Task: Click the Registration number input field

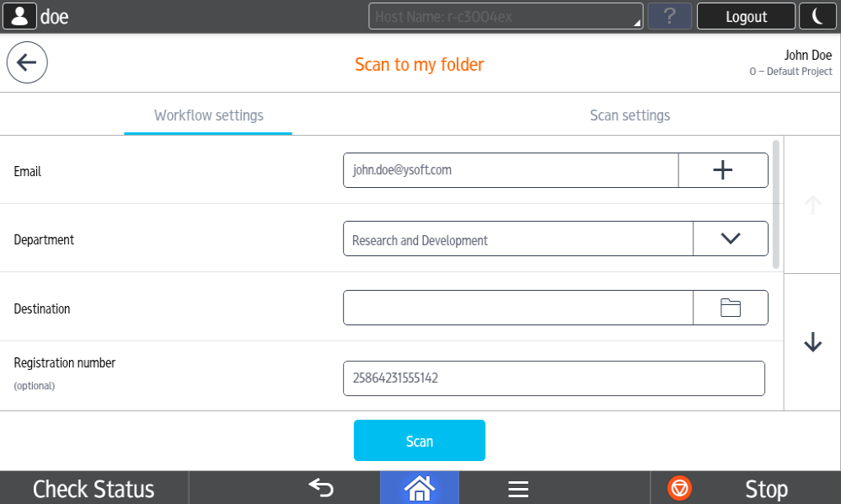Action: [554, 378]
